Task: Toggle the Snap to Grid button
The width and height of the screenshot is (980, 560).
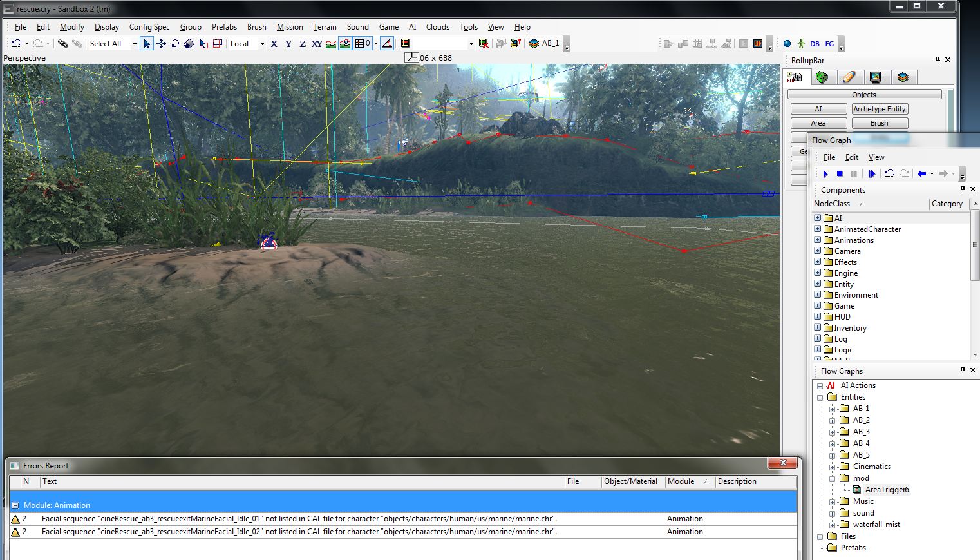Action: coord(363,44)
